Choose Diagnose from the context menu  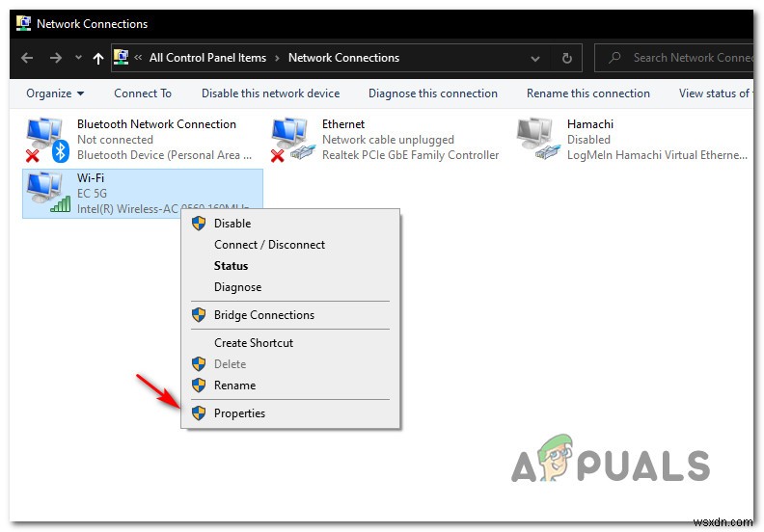click(290, 287)
